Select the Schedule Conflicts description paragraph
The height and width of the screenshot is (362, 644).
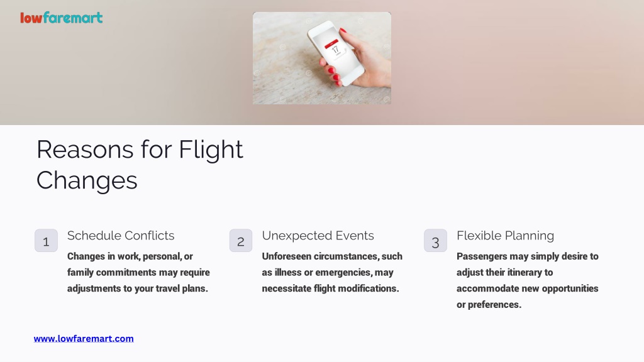(138, 272)
